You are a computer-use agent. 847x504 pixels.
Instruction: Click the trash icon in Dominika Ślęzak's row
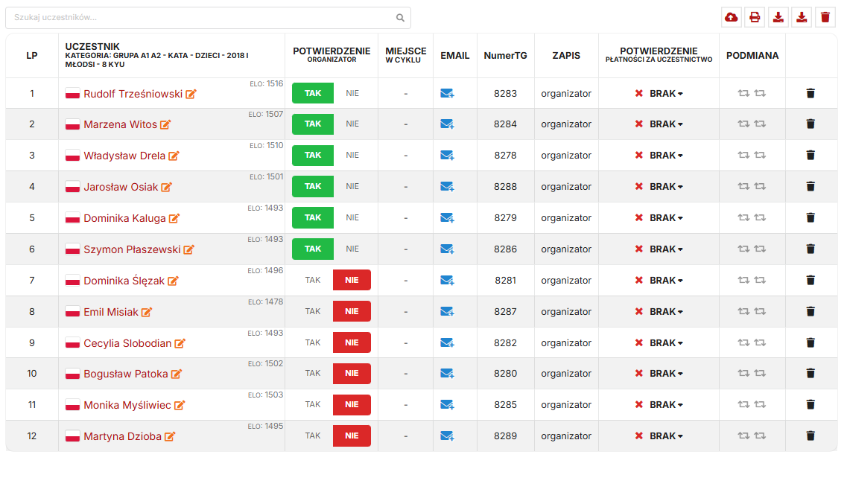pyautogui.click(x=810, y=281)
